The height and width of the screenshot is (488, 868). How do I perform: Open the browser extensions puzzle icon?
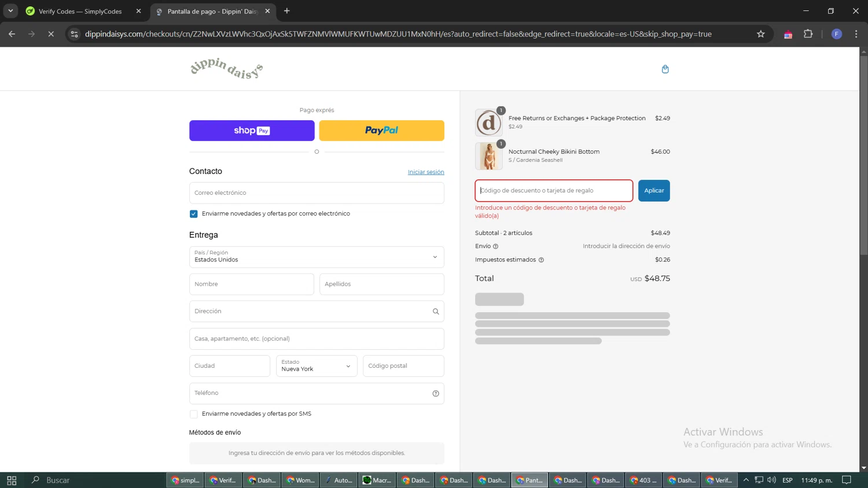808,34
